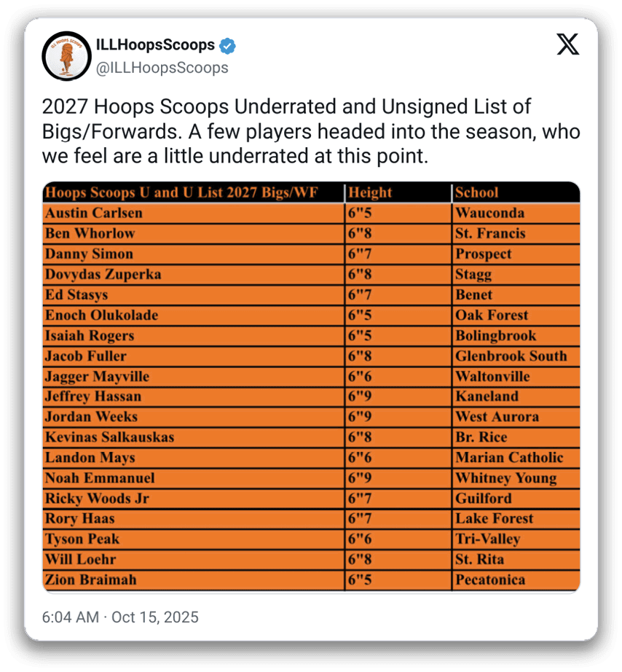The height and width of the screenshot is (672, 622).
Task: Select the Dovydas Zuperka name cell
Action: coord(103,275)
